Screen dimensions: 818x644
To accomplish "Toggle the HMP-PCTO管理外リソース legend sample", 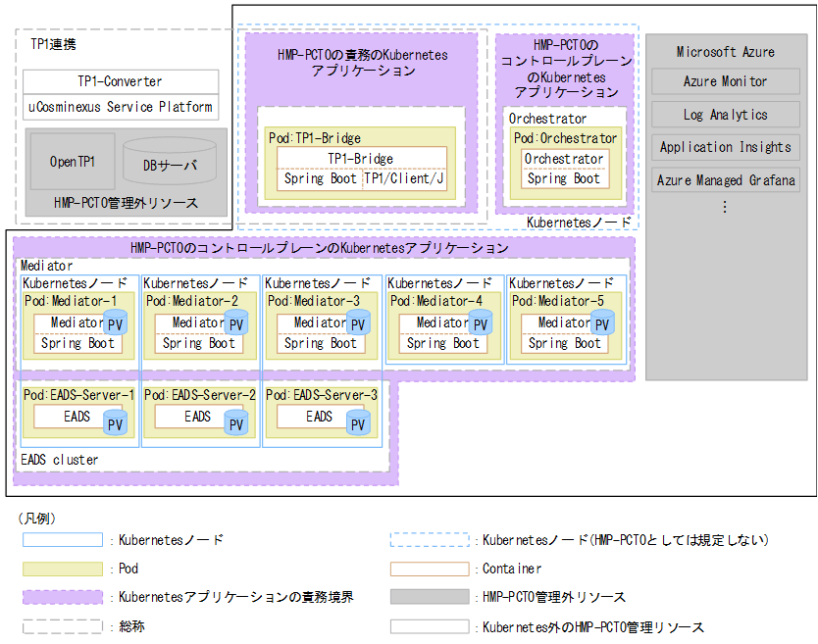I will tap(429, 596).
